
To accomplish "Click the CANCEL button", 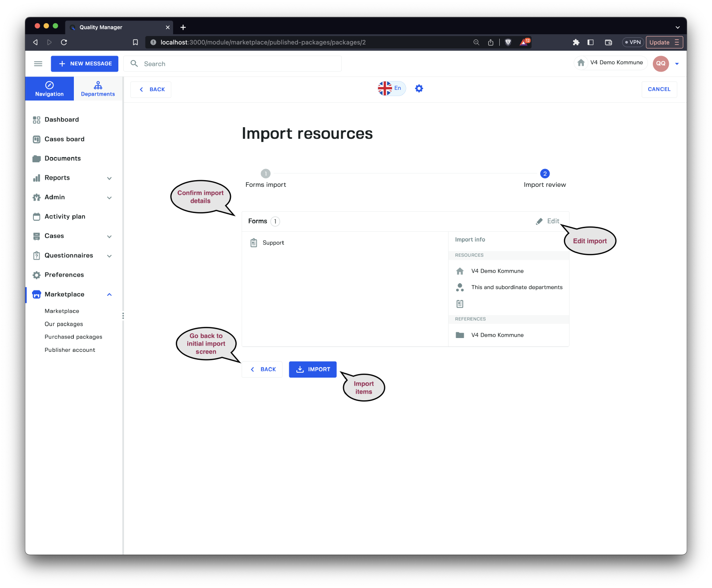I will pos(659,89).
